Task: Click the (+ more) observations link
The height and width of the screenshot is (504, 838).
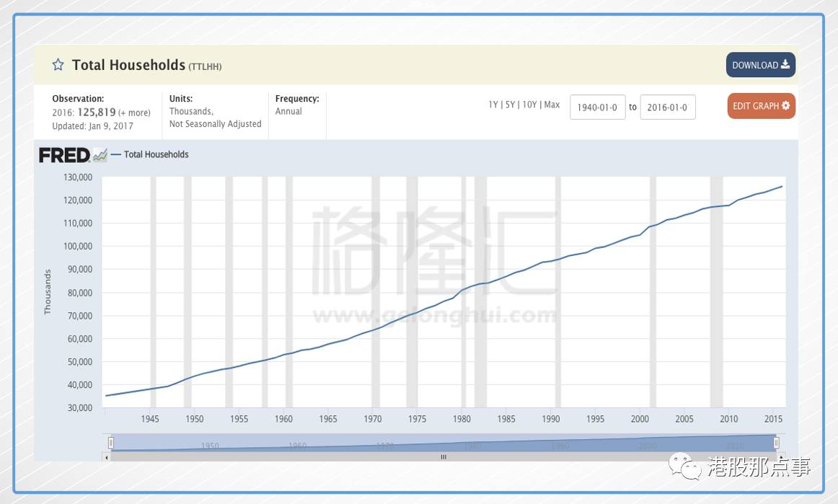Action: pyautogui.click(x=134, y=112)
